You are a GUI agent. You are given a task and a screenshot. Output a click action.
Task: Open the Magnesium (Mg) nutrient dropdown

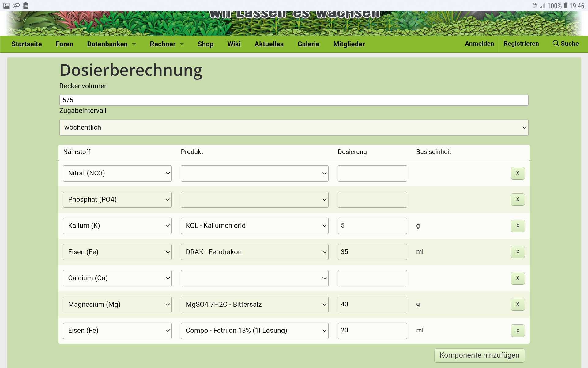coord(117,304)
